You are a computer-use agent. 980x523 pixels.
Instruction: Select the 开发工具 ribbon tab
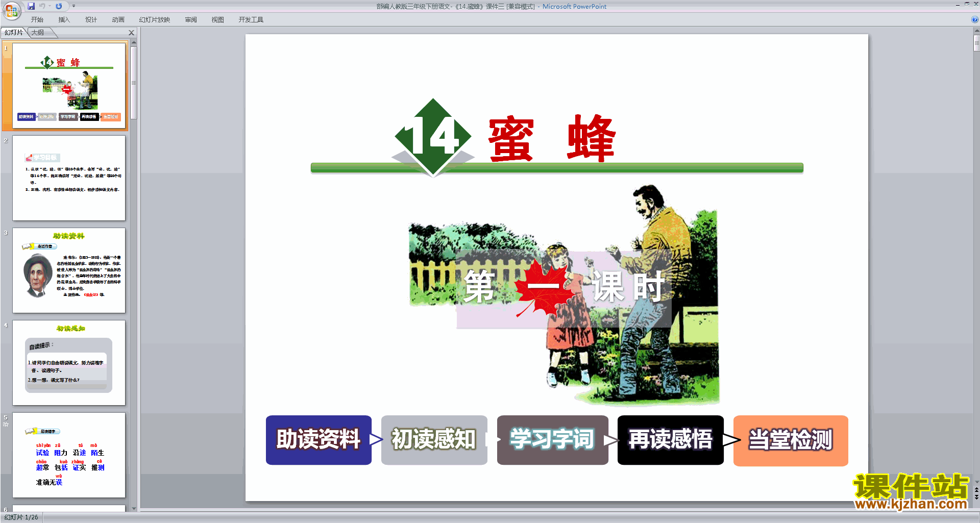[251, 19]
